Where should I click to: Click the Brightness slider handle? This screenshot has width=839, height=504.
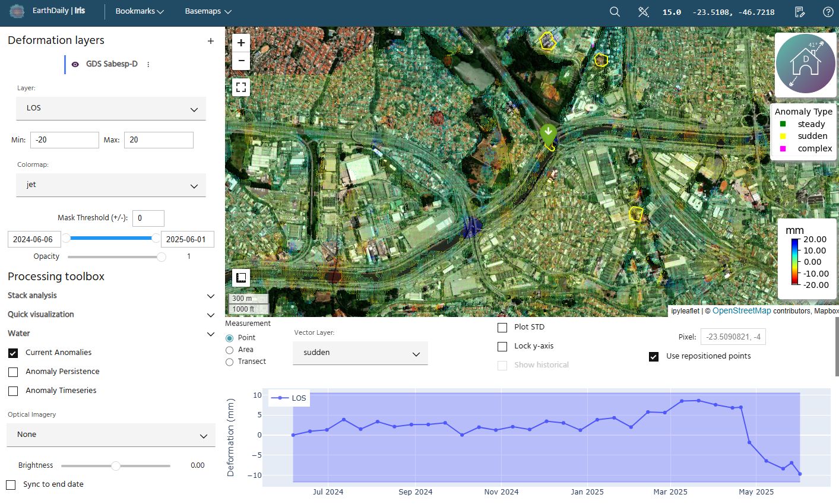pyautogui.click(x=116, y=466)
